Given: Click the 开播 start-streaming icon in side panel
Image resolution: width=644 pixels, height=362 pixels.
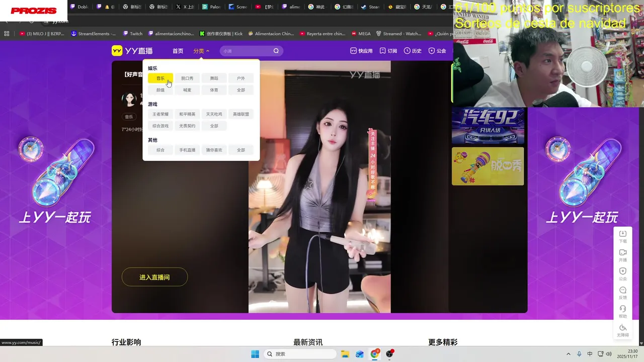Looking at the screenshot, I should pos(623,255).
